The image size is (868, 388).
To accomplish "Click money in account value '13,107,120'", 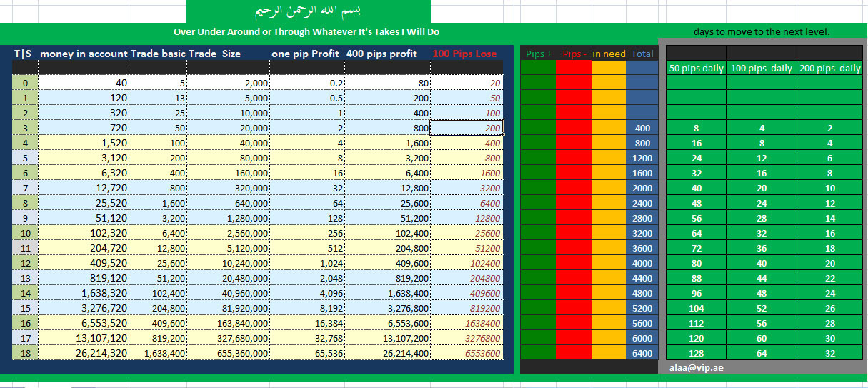I will coord(84,338).
